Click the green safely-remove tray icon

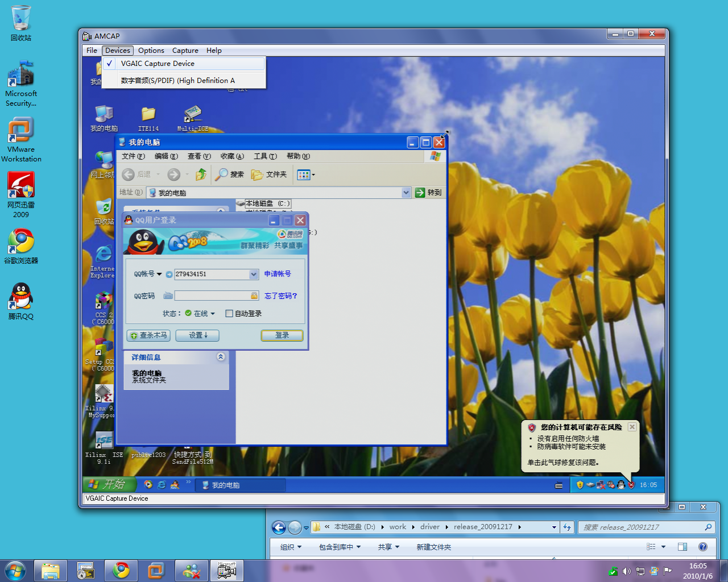pyautogui.click(x=613, y=571)
